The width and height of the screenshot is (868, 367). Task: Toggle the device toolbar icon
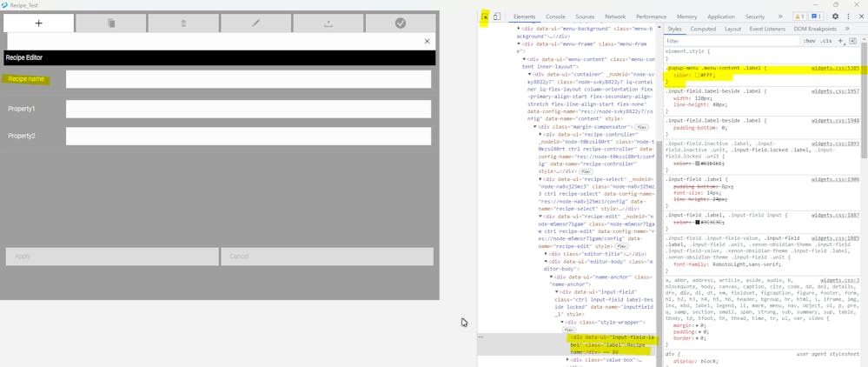[x=497, y=17]
